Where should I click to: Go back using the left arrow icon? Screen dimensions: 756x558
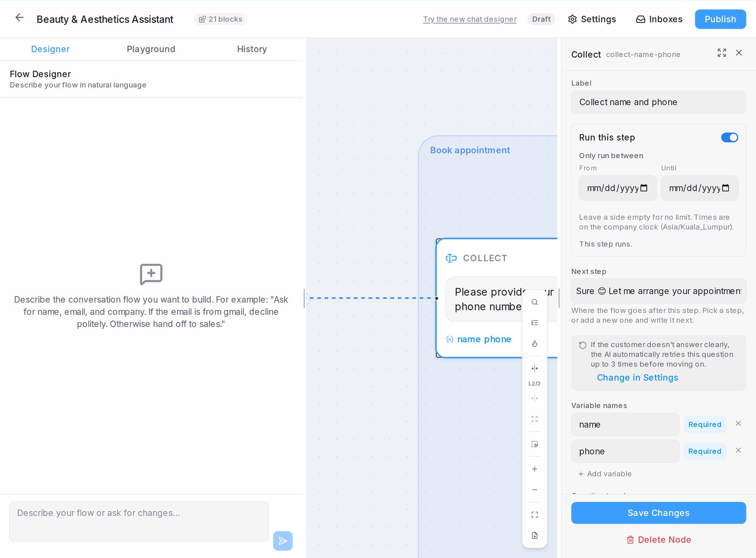click(19, 18)
